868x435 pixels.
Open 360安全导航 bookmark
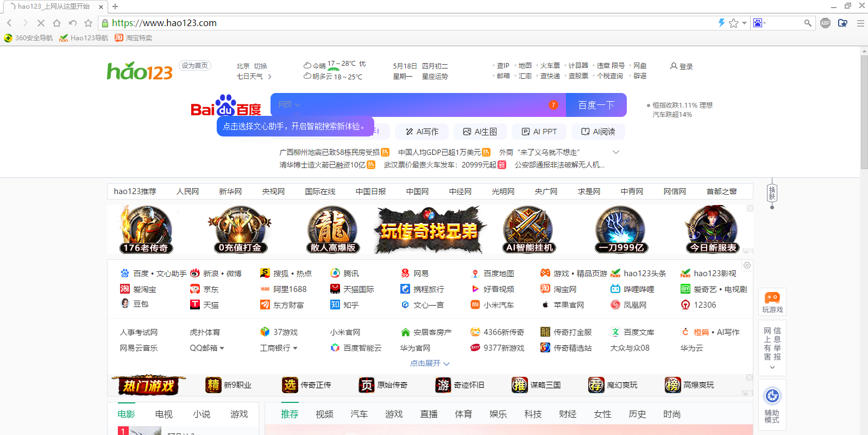pyautogui.click(x=29, y=38)
